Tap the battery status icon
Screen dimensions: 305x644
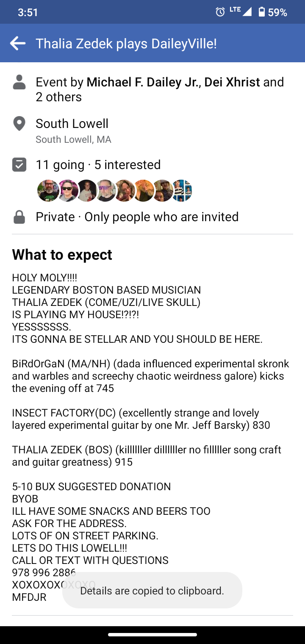[261, 12]
